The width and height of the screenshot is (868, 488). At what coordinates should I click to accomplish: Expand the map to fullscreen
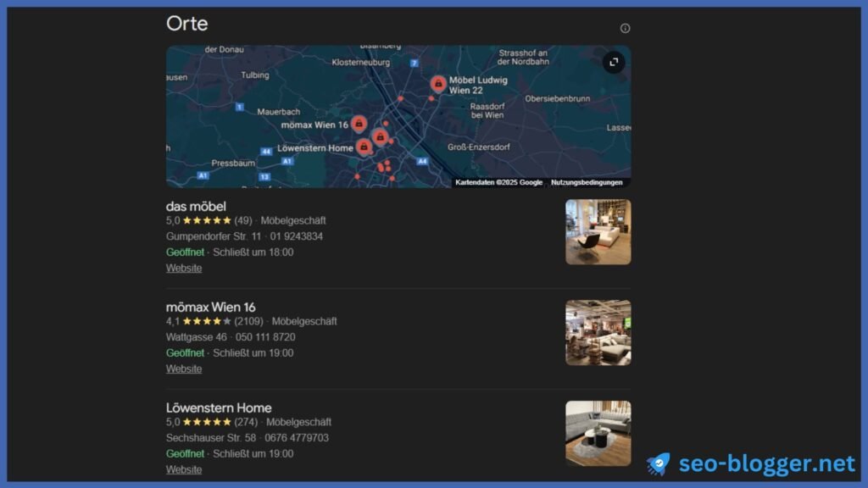tap(614, 62)
